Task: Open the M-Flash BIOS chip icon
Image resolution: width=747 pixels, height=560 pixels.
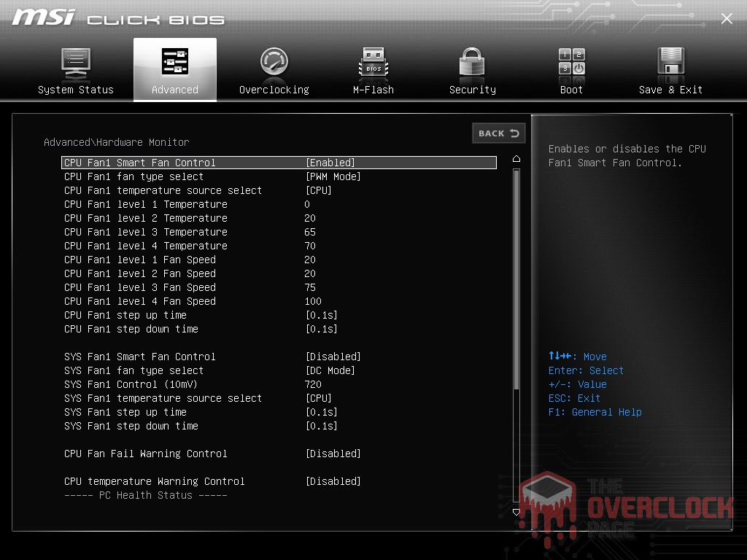Action: pyautogui.click(x=373, y=63)
